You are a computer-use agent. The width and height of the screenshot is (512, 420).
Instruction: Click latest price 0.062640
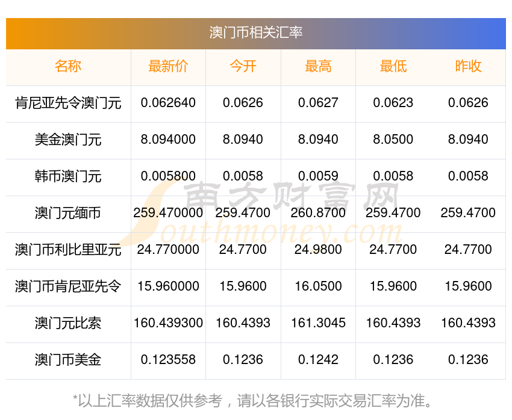168,103
